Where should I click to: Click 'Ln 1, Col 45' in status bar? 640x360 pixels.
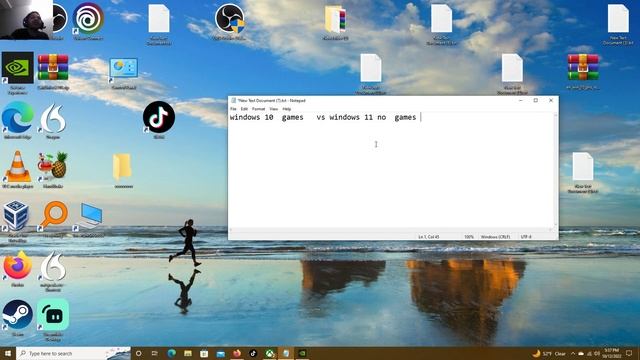pos(428,237)
